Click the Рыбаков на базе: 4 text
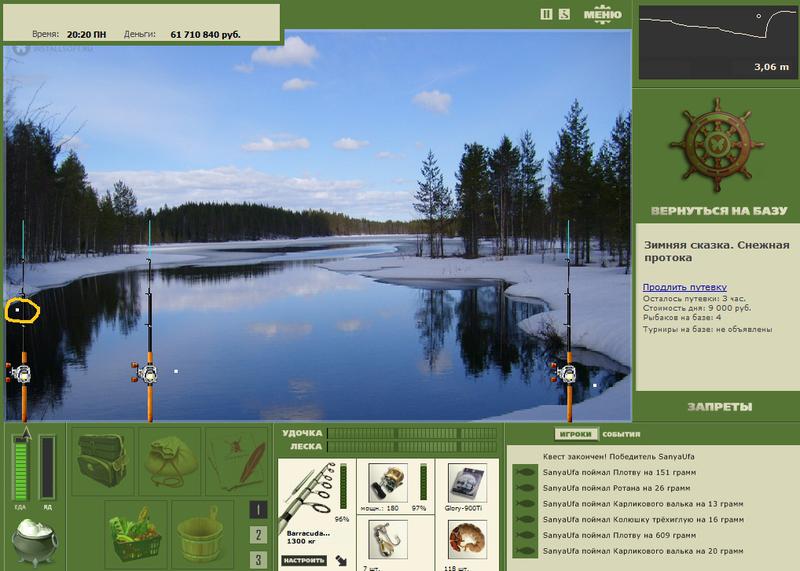 (682, 317)
